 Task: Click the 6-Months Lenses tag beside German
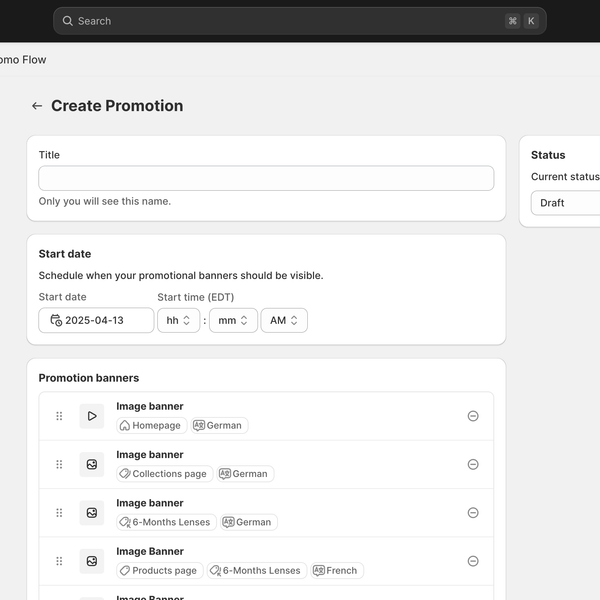click(x=166, y=522)
